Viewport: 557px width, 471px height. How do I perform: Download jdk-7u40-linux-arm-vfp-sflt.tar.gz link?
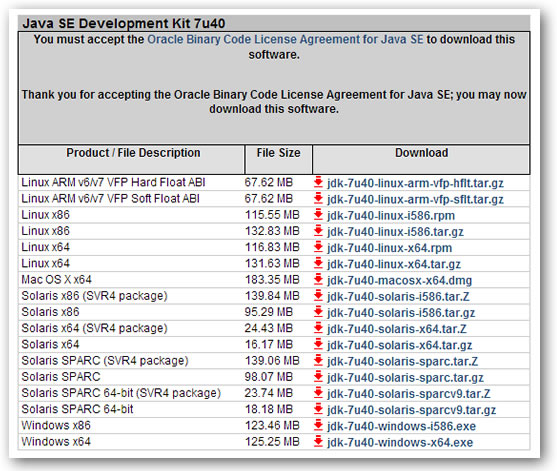point(415,200)
